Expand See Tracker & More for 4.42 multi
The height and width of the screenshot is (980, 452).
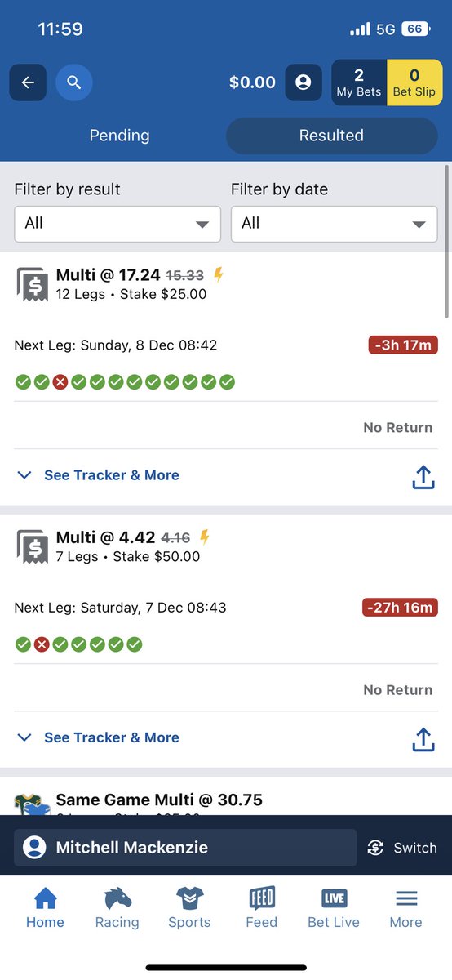(x=98, y=737)
